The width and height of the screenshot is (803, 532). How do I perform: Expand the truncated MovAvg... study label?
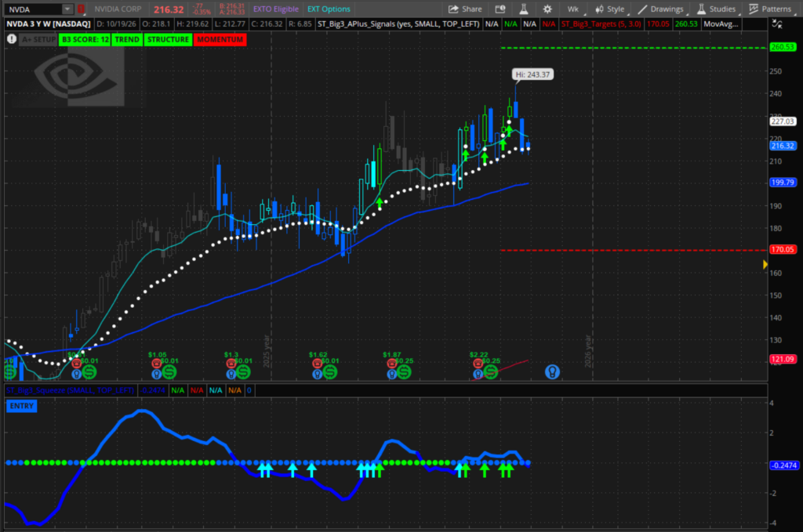pyautogui.click(x=721, y=24)
